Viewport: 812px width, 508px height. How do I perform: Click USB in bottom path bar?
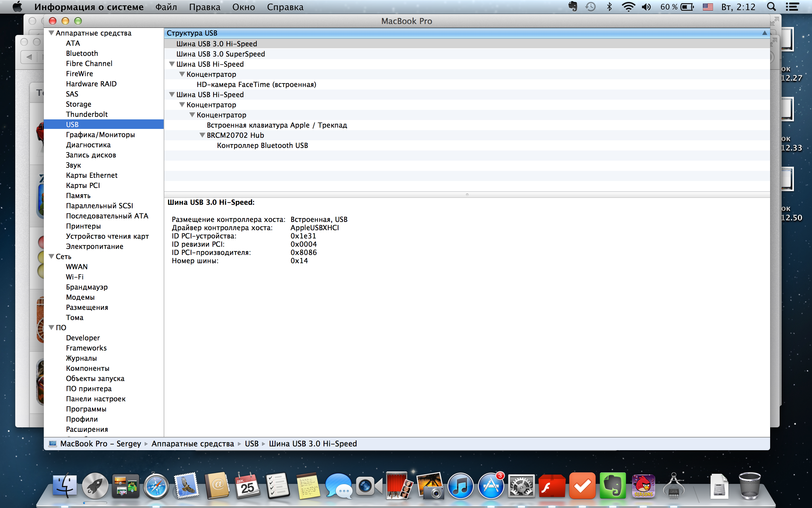point(252,444)
